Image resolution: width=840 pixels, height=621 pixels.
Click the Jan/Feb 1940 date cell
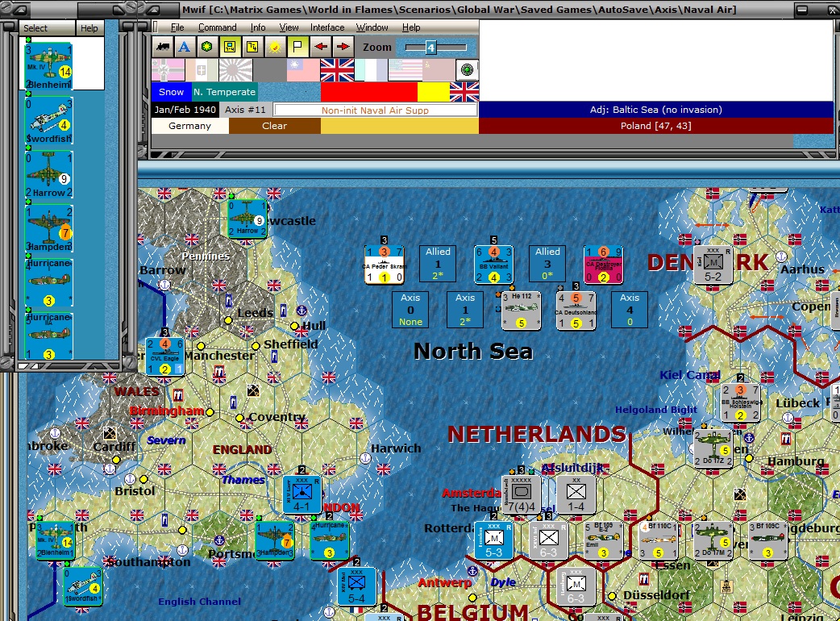185,110
